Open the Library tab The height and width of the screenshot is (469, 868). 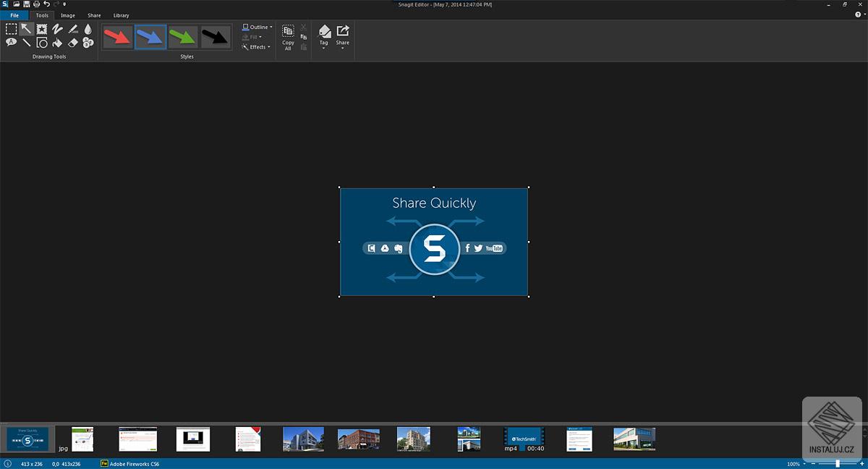(x=121, y=15)
